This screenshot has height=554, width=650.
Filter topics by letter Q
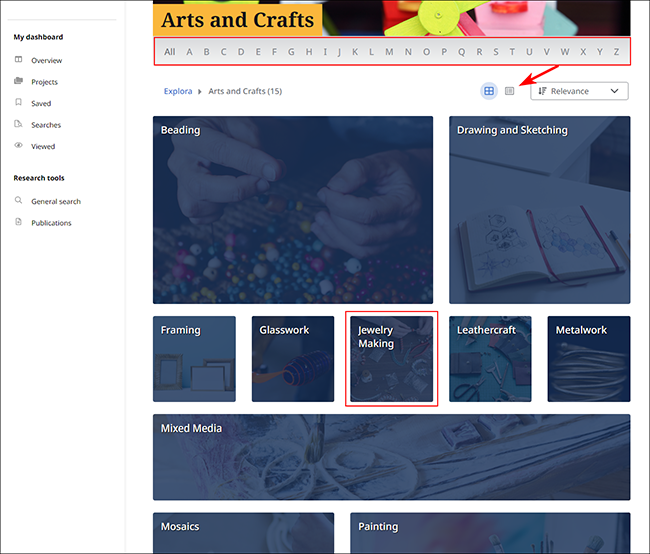[461, 52]
